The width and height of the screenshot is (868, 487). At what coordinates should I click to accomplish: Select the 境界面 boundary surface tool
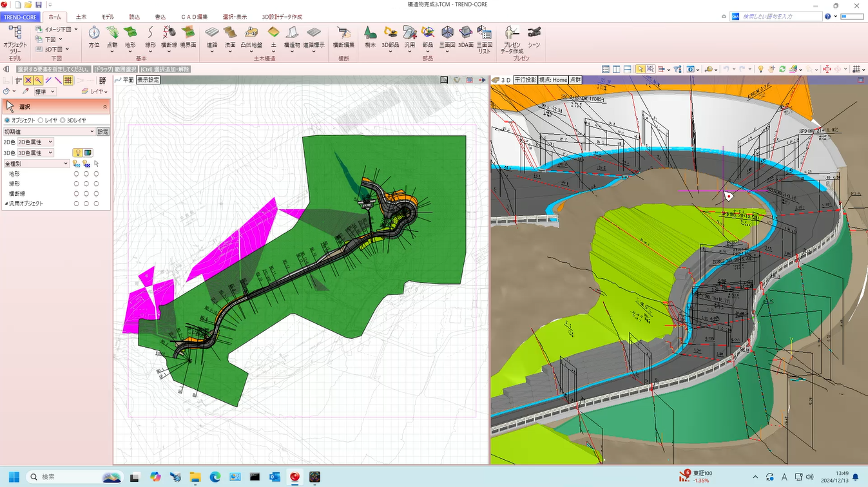coord(188,37)
